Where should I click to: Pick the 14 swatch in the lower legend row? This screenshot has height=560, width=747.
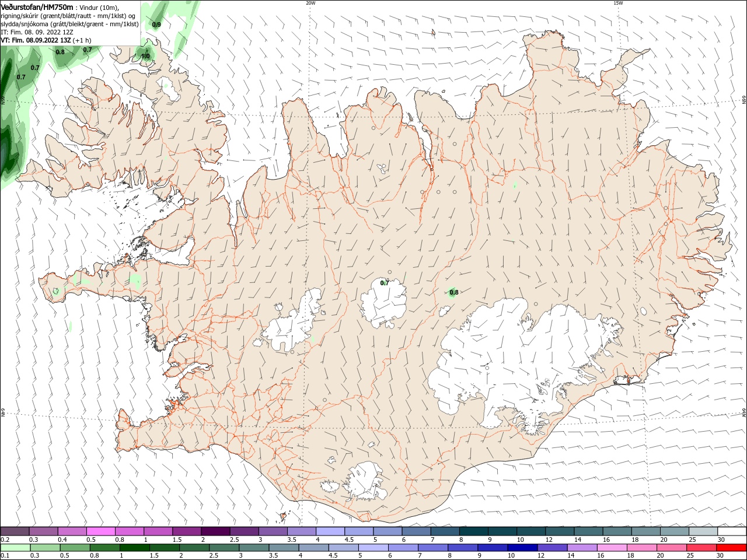click(x=582, y=548)
